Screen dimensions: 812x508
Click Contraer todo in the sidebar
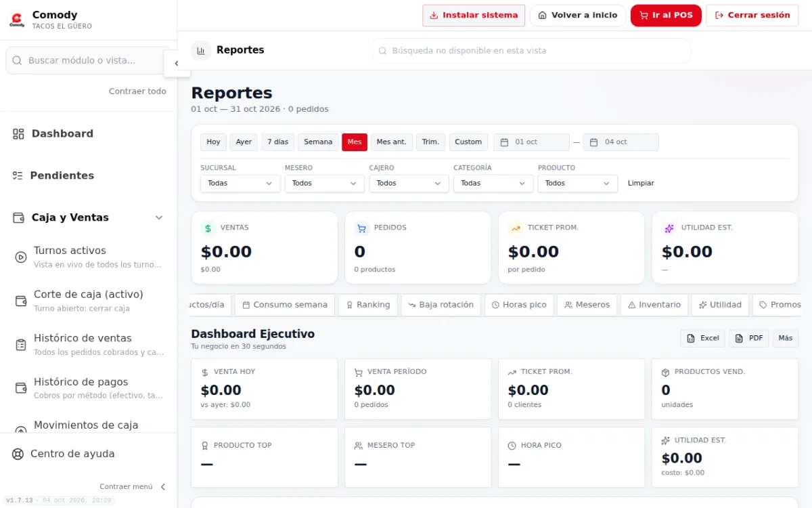pos(137,91)
